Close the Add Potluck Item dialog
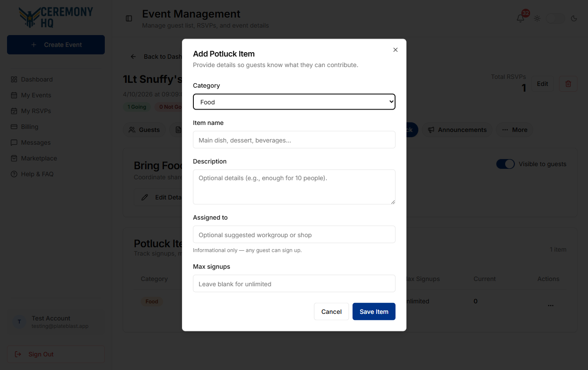The width and height of the screenshot is (588, 370). 396,50
